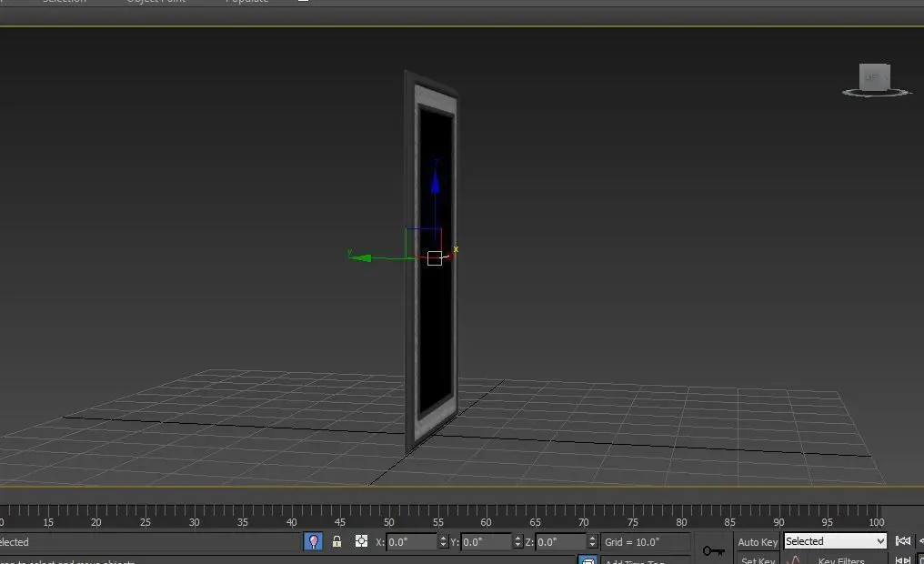Click the Z coordinate input field
The width and height of the screenshot is (924, 564).
[x=561, y=541]
